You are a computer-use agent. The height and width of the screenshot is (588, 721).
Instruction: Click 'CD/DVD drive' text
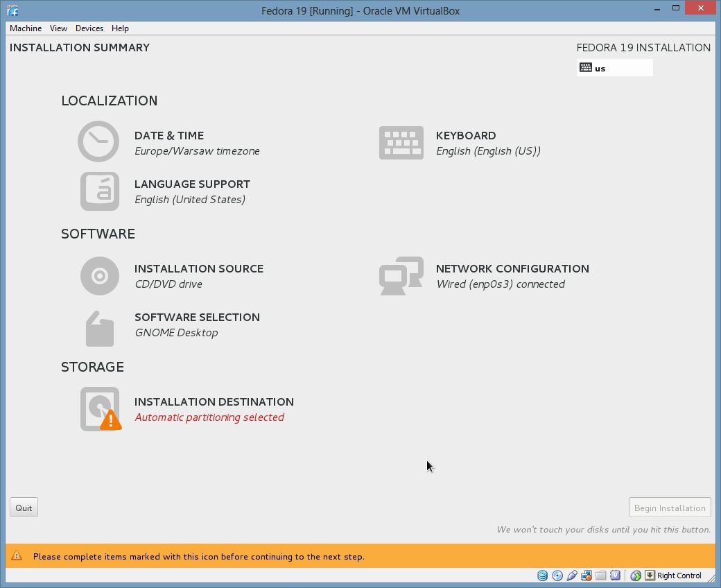(x=168, y=284)
